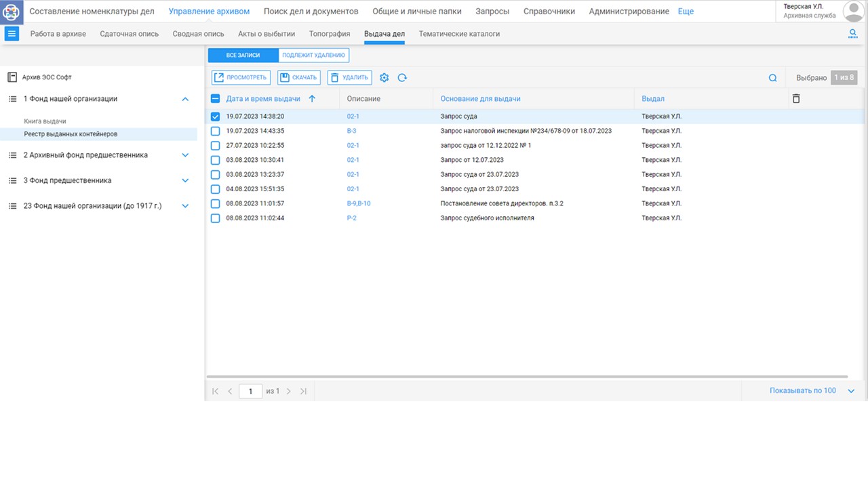Click the refresh icon in toolbar

coord(402,78)
